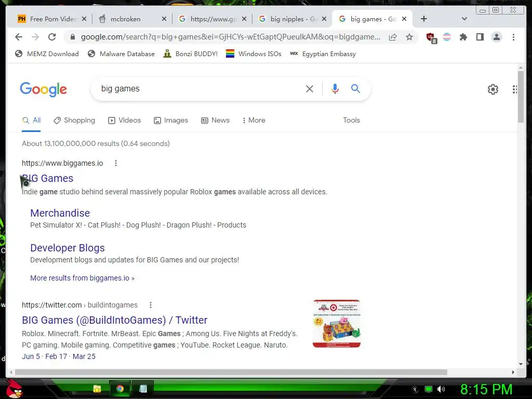532x399 pixels.
Task: Start voice search with microphone
Action: tap(335, 89)
